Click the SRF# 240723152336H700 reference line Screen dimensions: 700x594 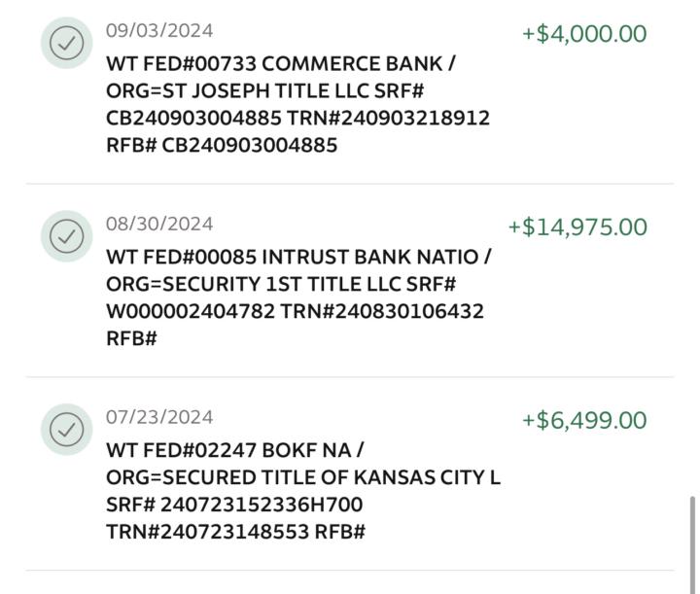pos(234,505)
